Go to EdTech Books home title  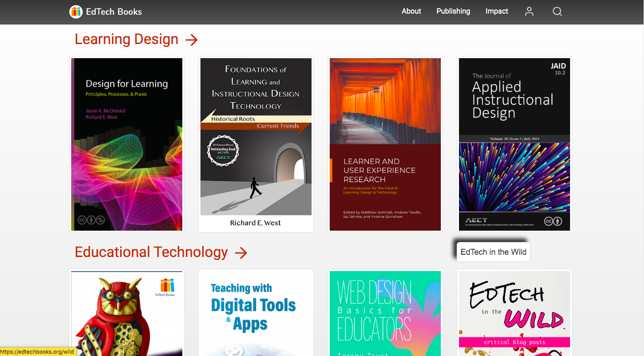coord(114,12)
